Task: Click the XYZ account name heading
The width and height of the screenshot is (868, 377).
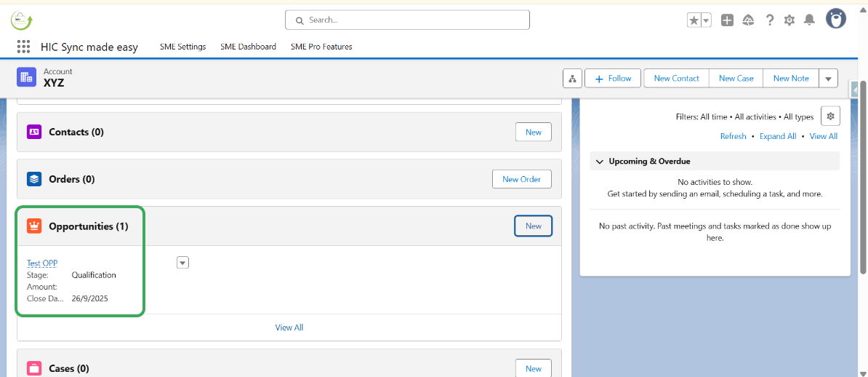Action: pyautogui.click(x=55, y=83)
